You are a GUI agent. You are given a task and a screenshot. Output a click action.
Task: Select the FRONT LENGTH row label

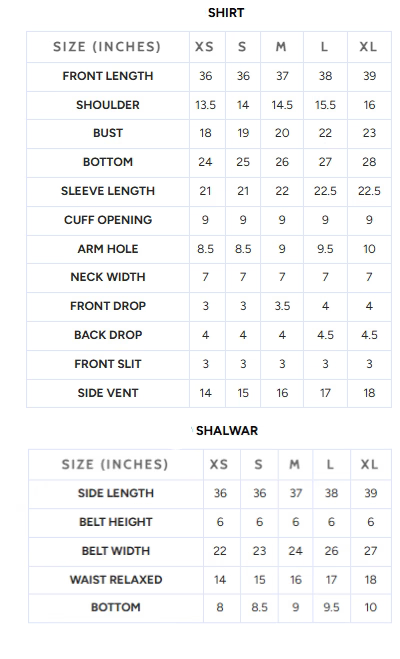click(x=108, y=76)
